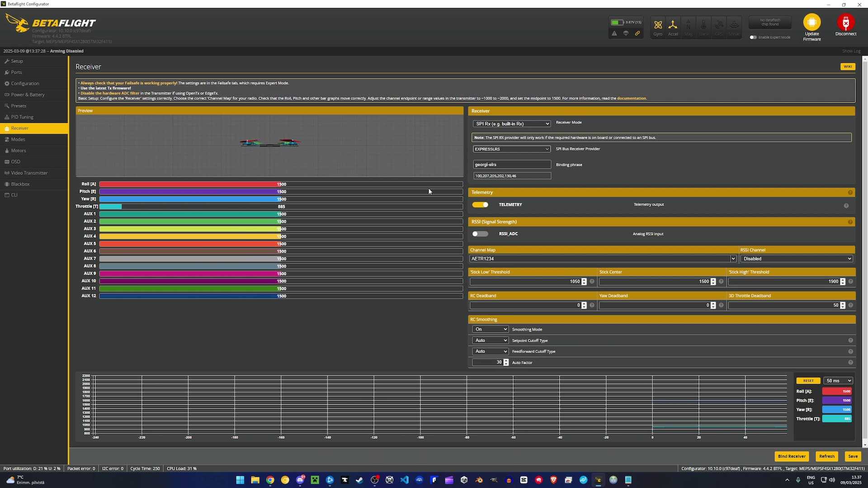The width and height of the screenshot is (868, 488).
Task: Open Visual Studio Code from taskbar
Action: pyautogui.click(x=404, y=480)
